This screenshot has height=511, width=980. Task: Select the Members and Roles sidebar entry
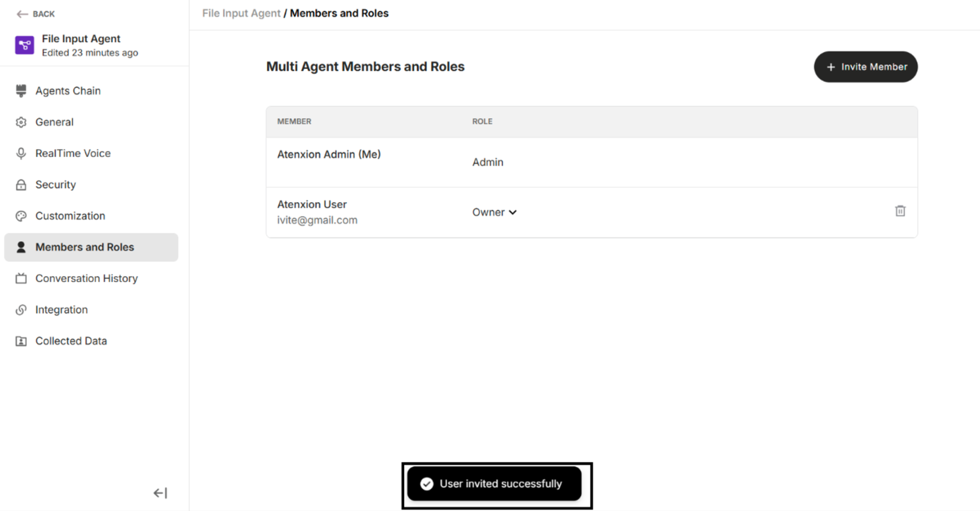[x=84, y=247]
